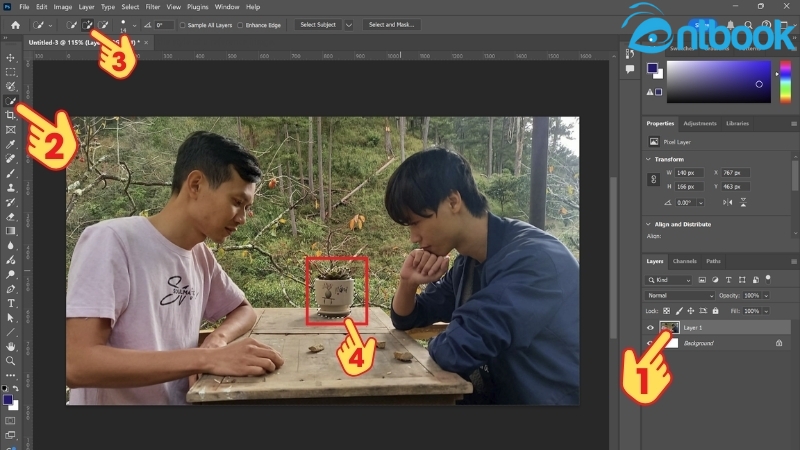Select the Rectangular Marquee tool

tap(10, 72)
